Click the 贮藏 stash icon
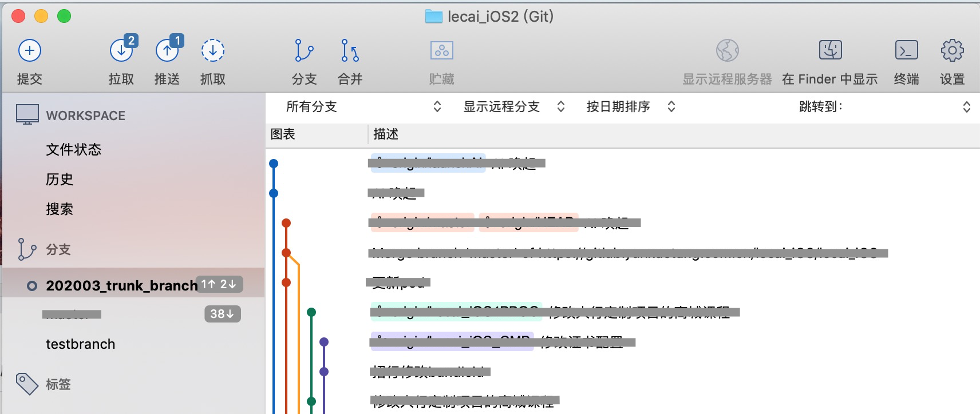Screen dimensions: 980x414 442,50
